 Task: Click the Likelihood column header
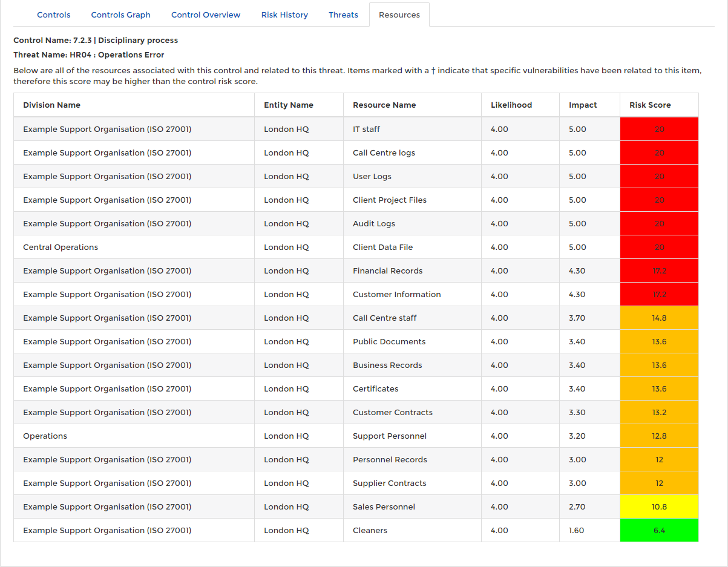coord(511,105)
